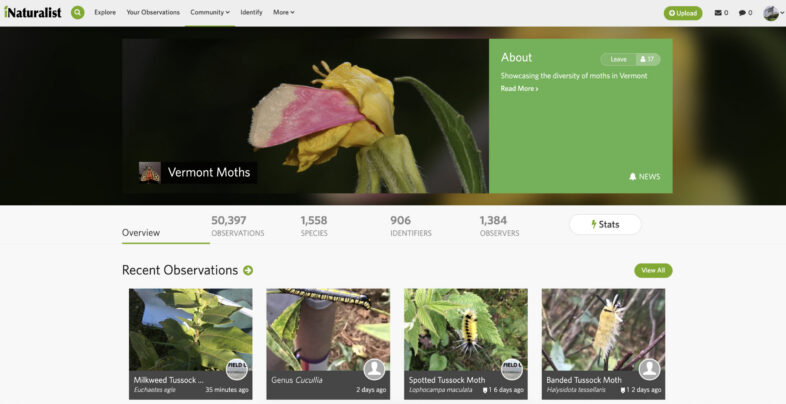This screenshot has height=404, width=786.
Task: Open the messages envelope icon
Action: point(717,13)
